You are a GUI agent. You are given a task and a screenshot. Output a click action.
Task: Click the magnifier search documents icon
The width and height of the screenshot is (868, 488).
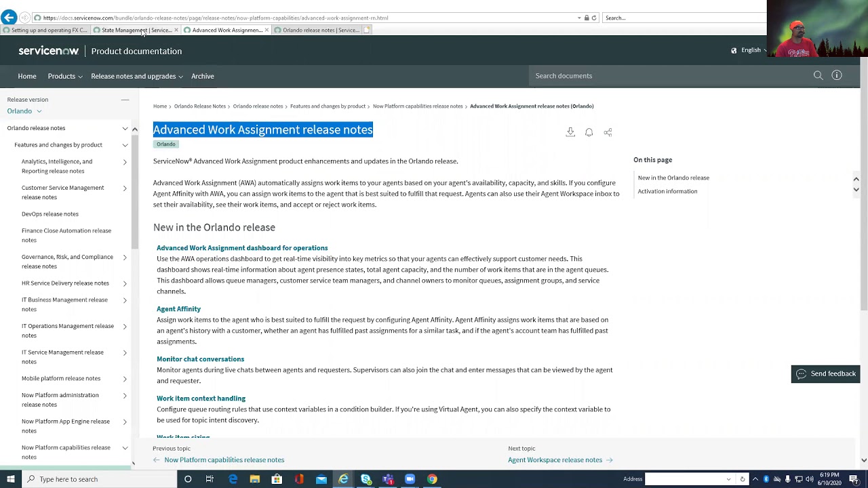pyautogui.click(x=818, y=76)
